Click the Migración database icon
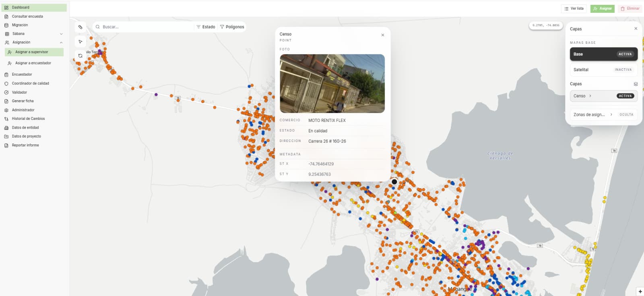The height and width of the screenshot is (296, 644). coord(6,25)
